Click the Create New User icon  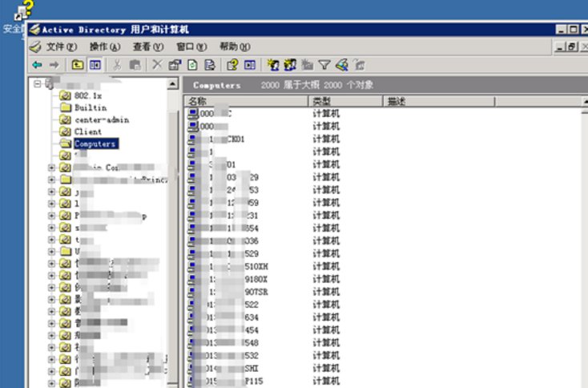click(272, 65)
